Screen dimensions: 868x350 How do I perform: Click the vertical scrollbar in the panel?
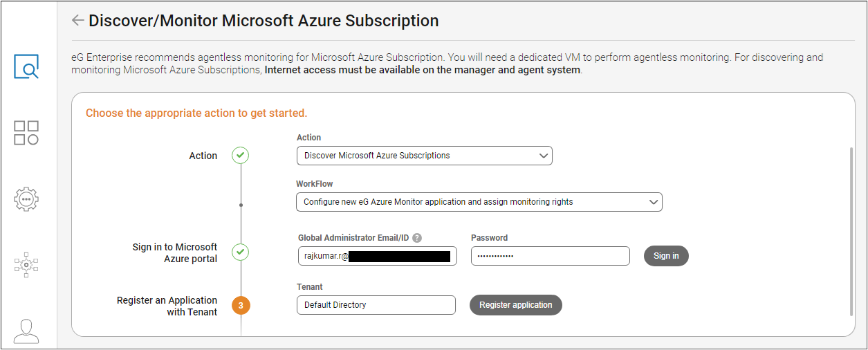[x=851, y=228]
